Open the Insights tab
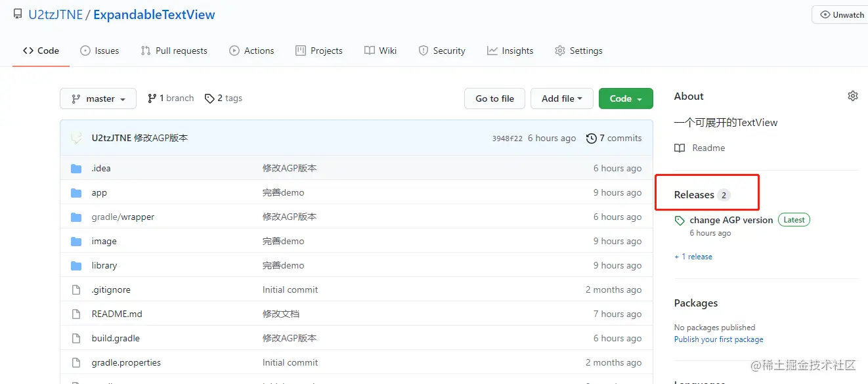 tap(510, 51)
